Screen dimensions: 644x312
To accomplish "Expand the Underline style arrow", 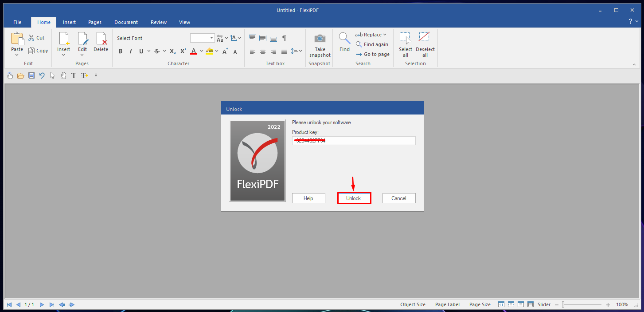I will click(x=149, y=51).
